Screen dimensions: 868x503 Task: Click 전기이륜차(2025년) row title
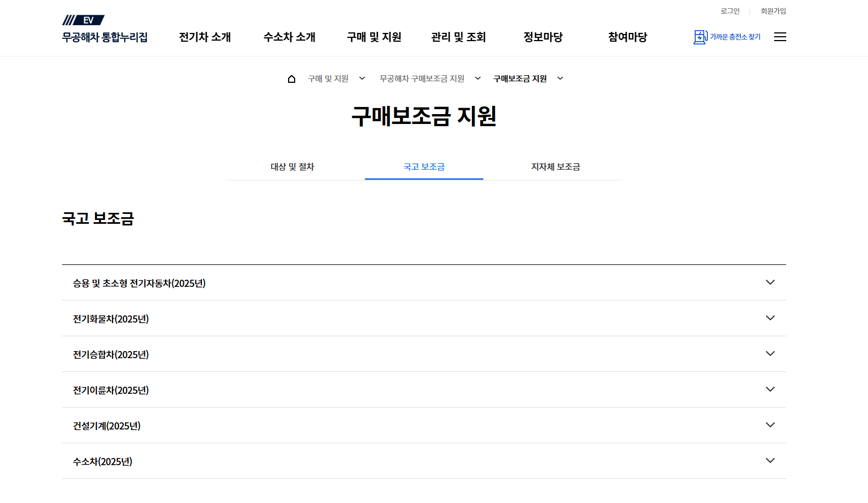(111, 390)
